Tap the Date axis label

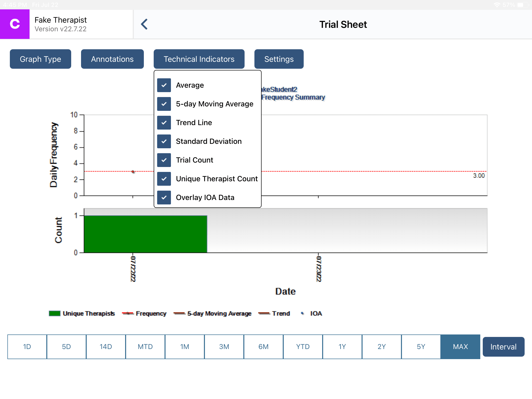pos(285,292)
